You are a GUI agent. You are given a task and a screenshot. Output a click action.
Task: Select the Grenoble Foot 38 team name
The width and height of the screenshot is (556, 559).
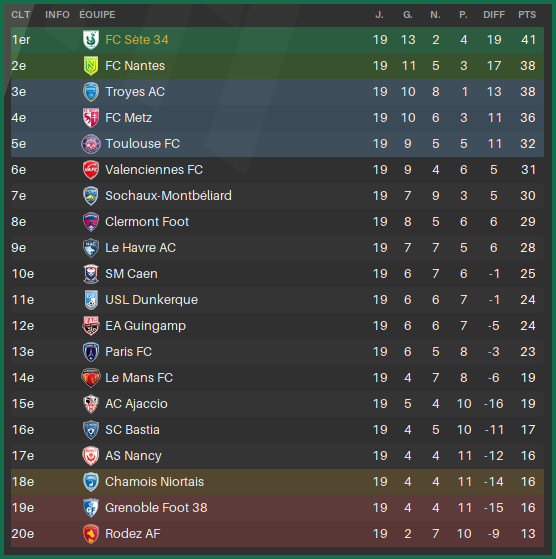156,508
